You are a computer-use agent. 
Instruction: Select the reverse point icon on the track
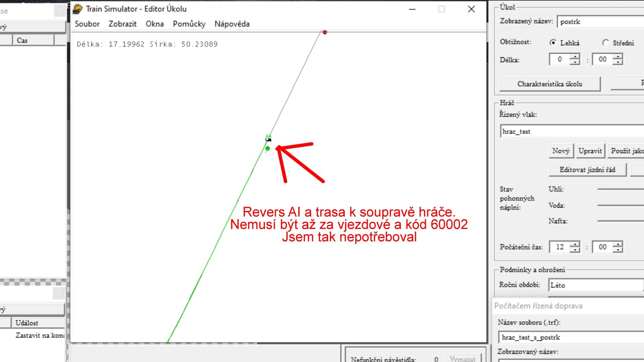(x=268, y=140)
